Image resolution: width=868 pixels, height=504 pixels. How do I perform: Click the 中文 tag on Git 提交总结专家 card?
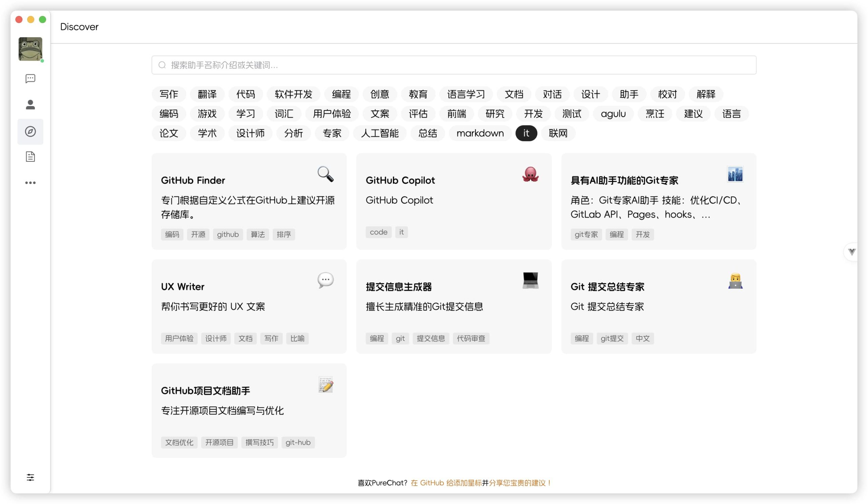643,338
